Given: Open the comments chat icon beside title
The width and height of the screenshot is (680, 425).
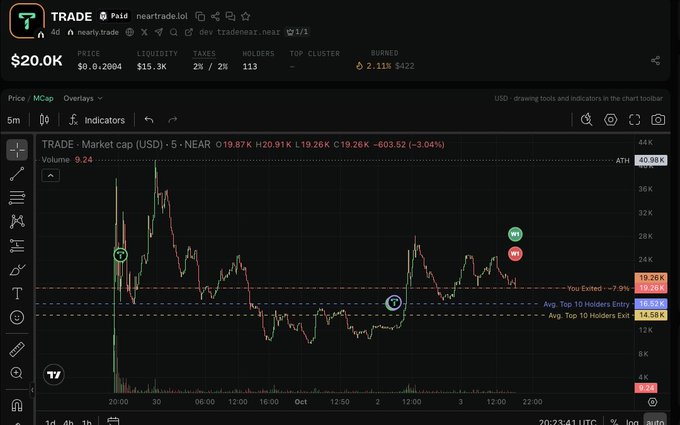Looking at the screenshot, I should point(230,16).
